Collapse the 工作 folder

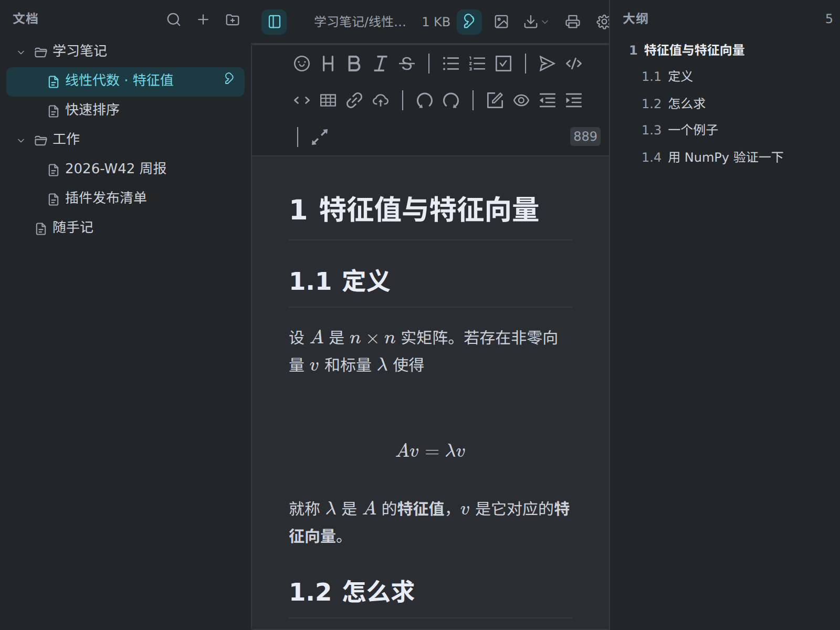click(x=21, y=140)
